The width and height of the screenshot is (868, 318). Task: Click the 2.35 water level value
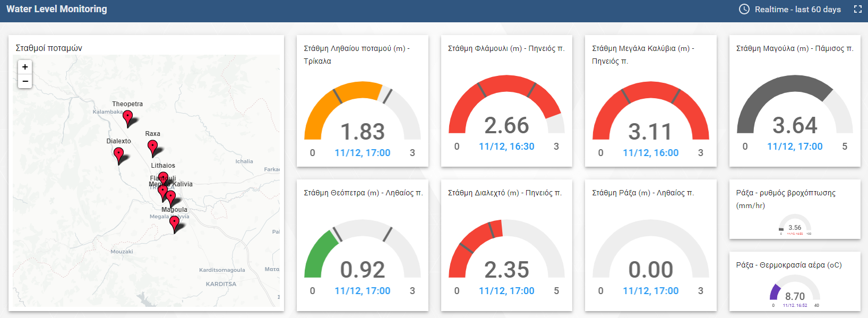tap(507, 270)
